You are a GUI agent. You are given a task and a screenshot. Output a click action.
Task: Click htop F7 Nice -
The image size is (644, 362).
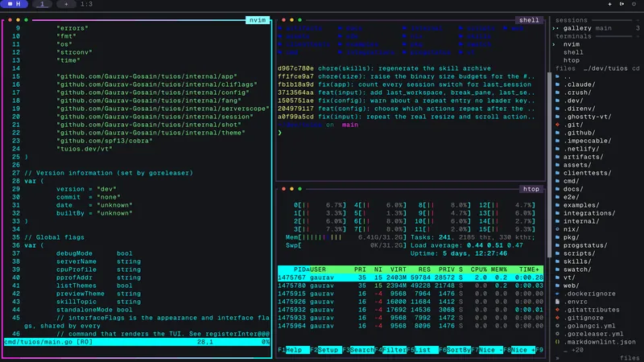tap(487, 350)
